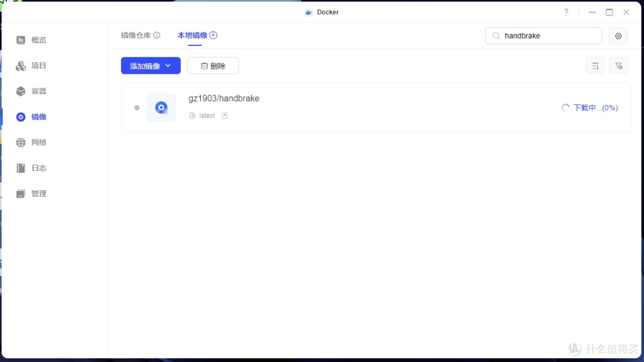The image size is (644, 362).
Task: Minimize the Docker window
Action: pos(592,13)
